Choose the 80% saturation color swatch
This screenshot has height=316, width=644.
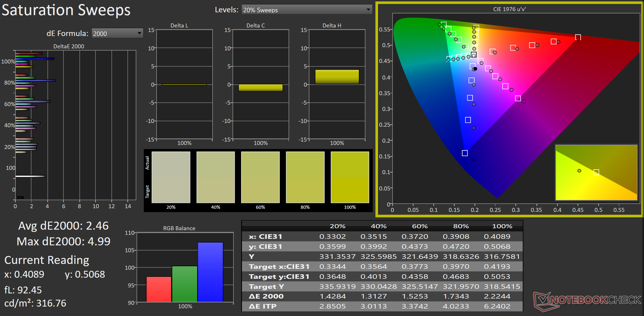[x=305, y=177]
